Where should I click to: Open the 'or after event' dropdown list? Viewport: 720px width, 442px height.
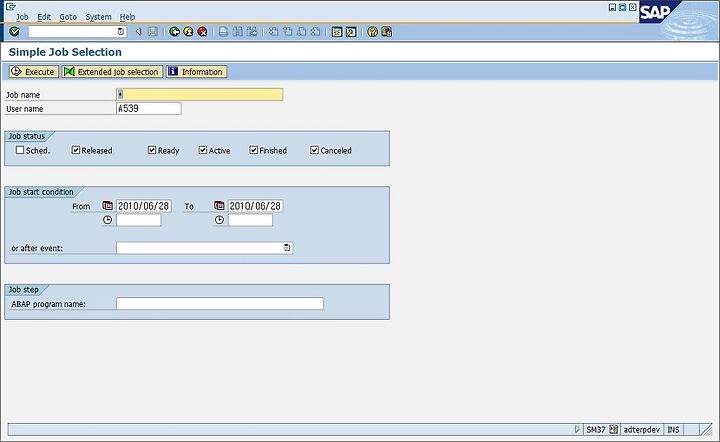(x=287, y=248)
